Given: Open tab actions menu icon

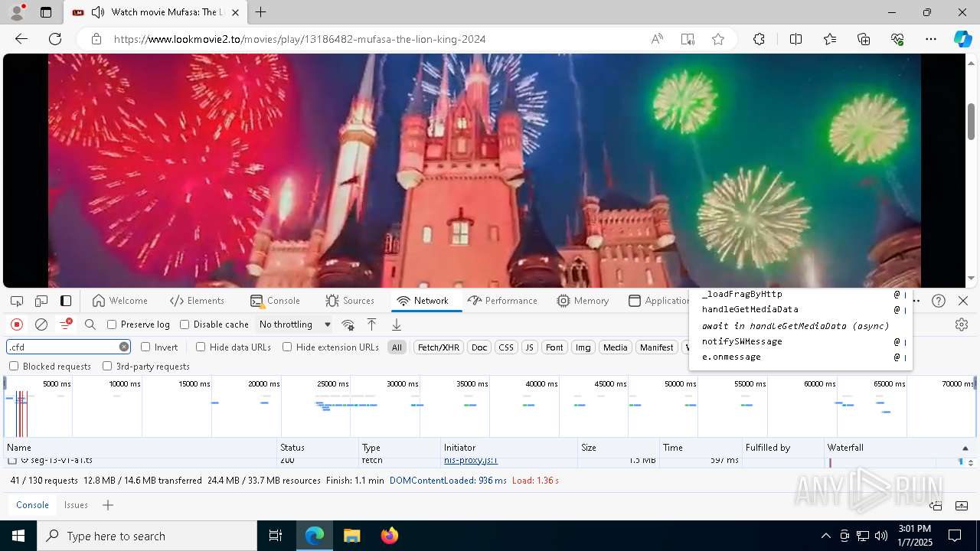Looking at the screenshot, I should tap(46, 12).
